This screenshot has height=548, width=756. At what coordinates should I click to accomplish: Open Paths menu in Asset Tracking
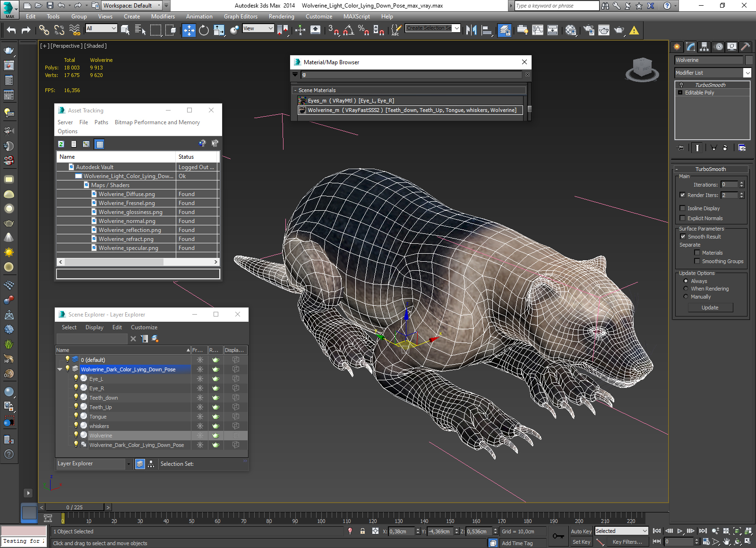coord(101,122)
